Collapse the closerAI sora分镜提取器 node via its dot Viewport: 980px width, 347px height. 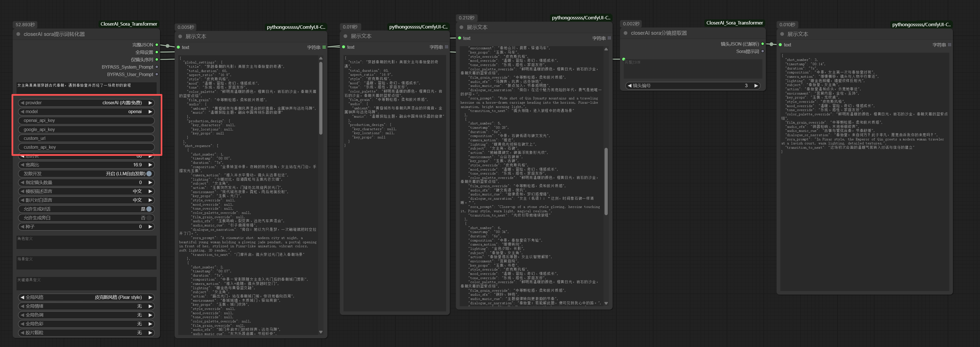pos(625,33)
